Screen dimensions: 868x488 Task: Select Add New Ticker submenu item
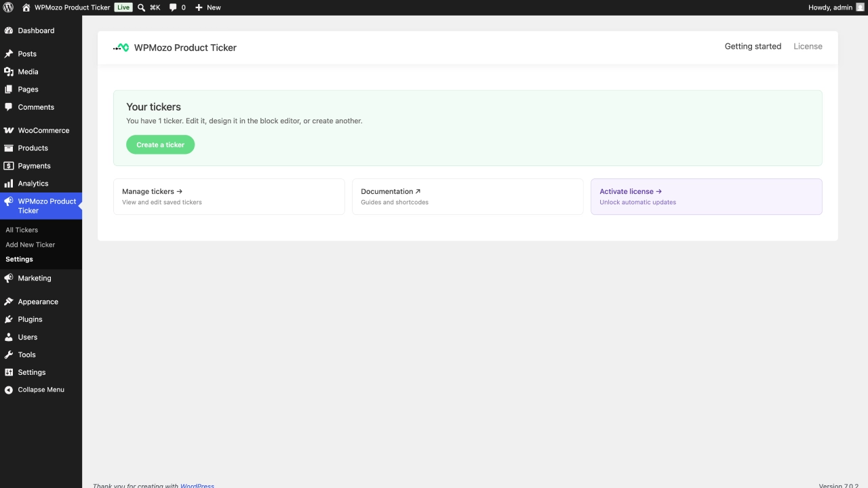point(31,245)
